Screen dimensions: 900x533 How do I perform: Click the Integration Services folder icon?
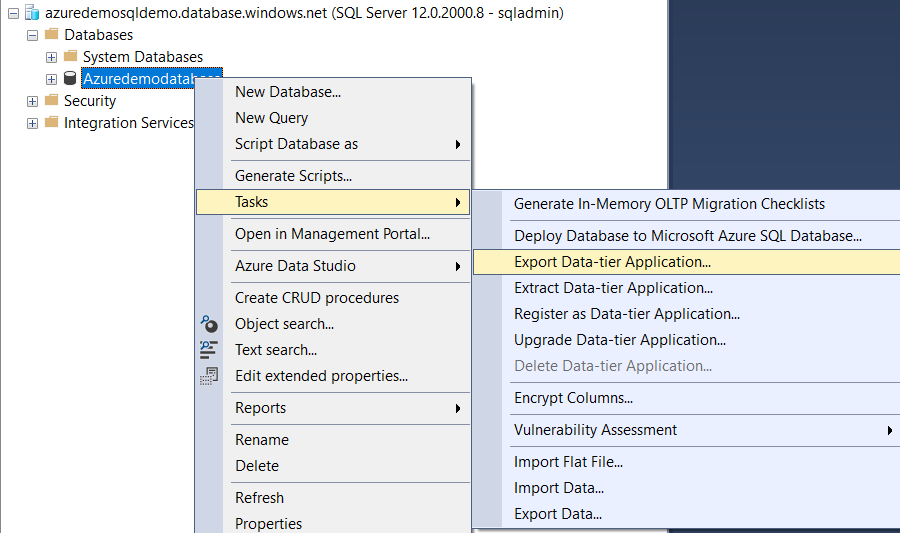(52, 122)
